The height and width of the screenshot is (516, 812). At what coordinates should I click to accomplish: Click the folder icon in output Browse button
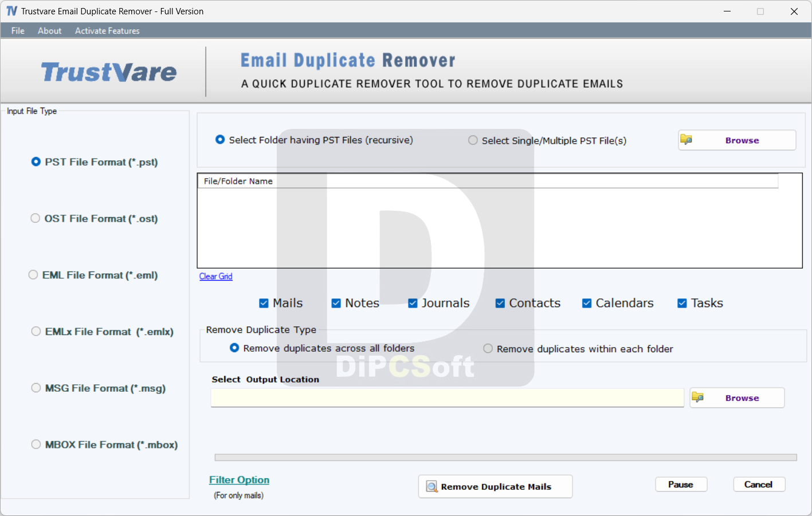(697, 397)
